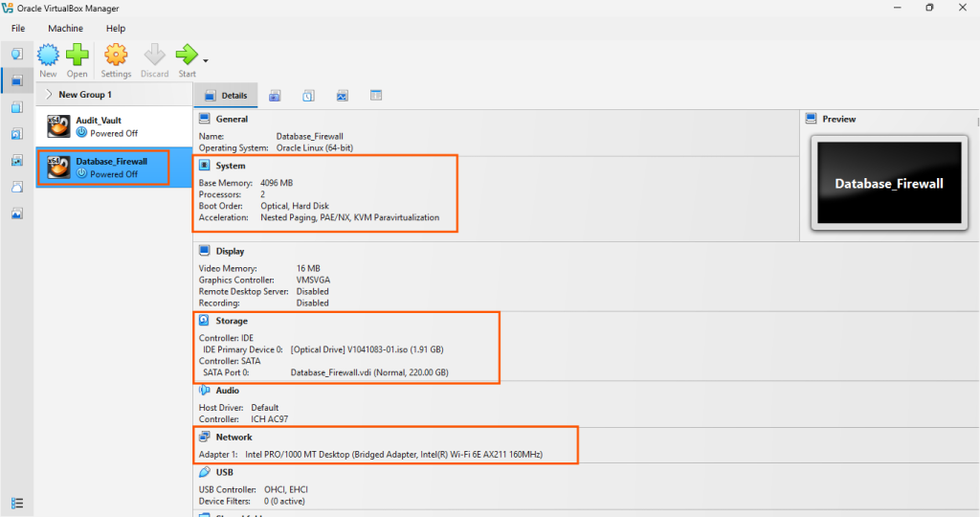The height and width of the screenshot is (517, 980).
Task: Click the "0 (0 active)" device filters value
Action: [284, 502]
